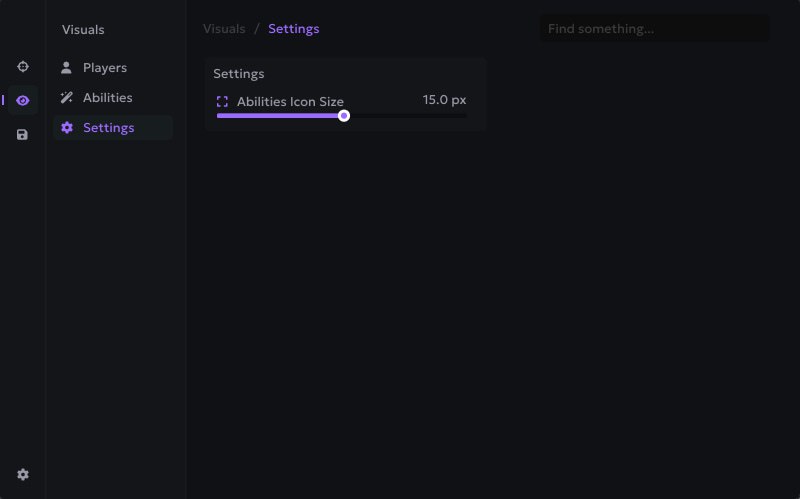The width and height of the screenshot is (800, 499).
Task: Click the Abilities Icon Size bracket icon
Action: (223, 102)
